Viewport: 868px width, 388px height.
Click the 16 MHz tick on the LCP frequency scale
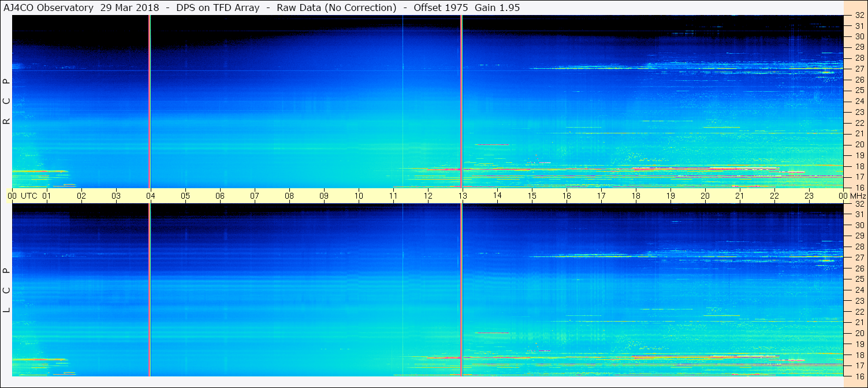pyautogui.click(x=859, y=376)
